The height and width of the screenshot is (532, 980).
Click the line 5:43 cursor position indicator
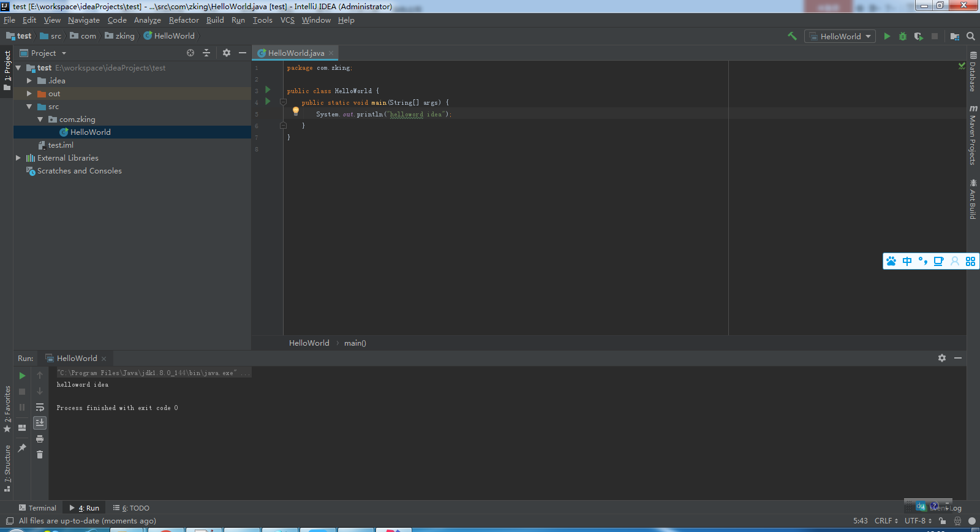860,521
